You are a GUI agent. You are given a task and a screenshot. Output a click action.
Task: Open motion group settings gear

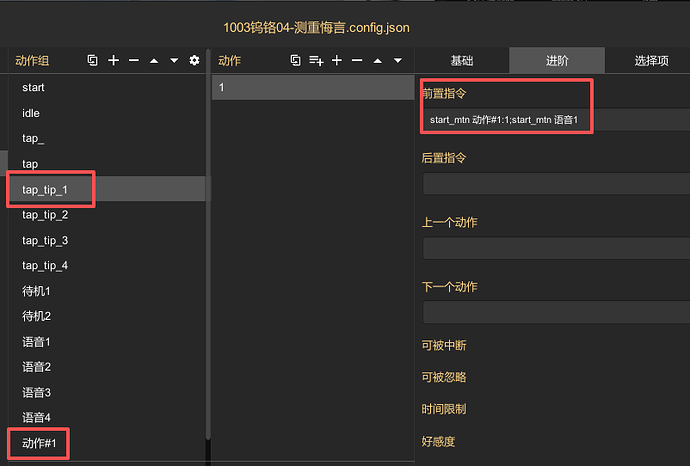(194, 61)
